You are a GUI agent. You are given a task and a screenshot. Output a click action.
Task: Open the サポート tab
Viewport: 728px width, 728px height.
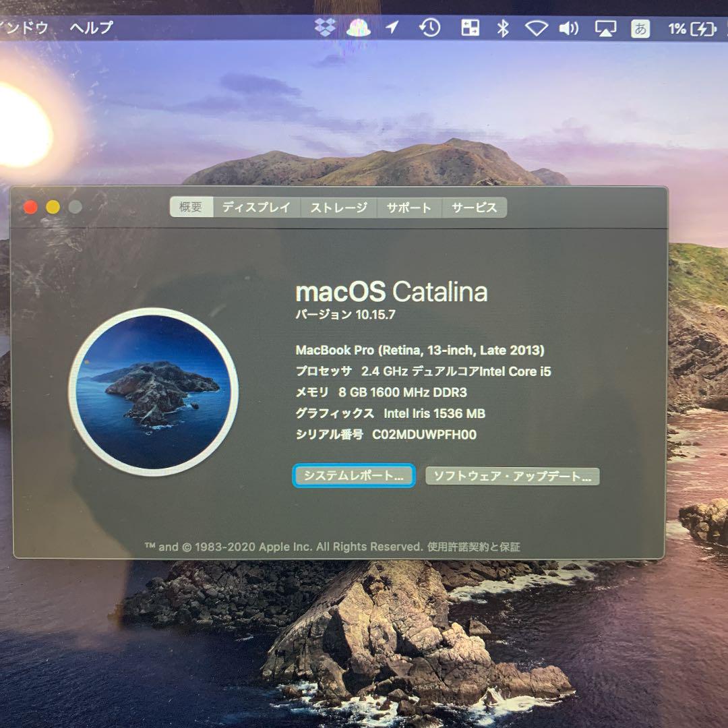click(409, 208)
